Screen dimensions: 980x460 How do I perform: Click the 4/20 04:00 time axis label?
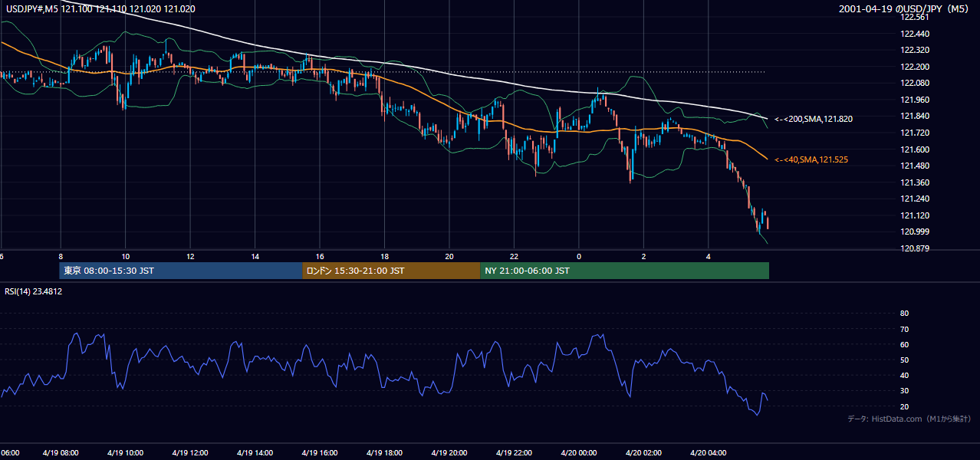pos(709,453)
